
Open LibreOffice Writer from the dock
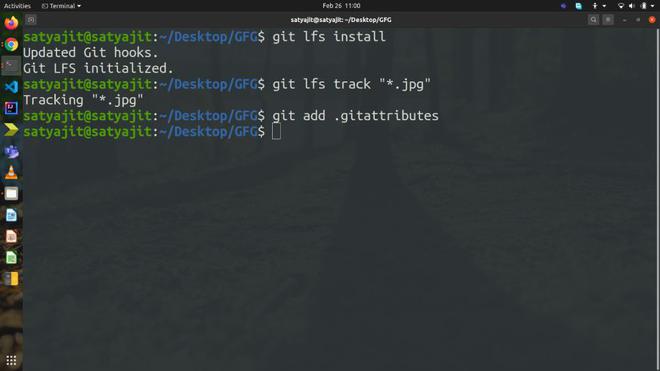point(11,215)
